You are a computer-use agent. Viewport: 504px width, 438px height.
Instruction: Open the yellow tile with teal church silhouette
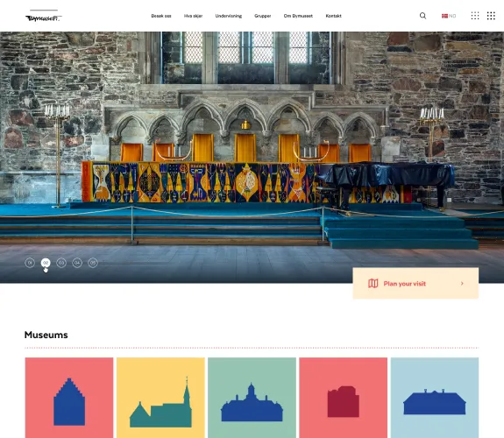click(160, 398)
